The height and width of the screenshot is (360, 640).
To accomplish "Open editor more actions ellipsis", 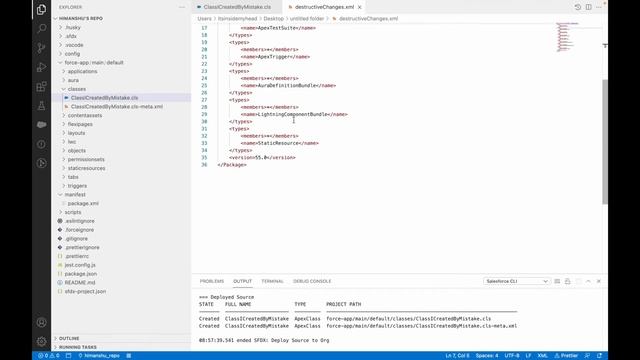I will pyautogui.click(x=598, y=7).
